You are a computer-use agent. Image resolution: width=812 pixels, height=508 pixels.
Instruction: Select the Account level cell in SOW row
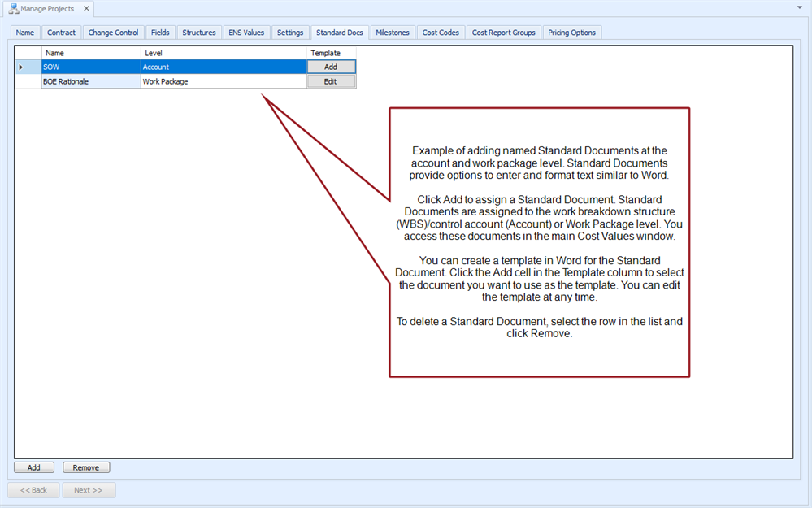coord(223,67)
